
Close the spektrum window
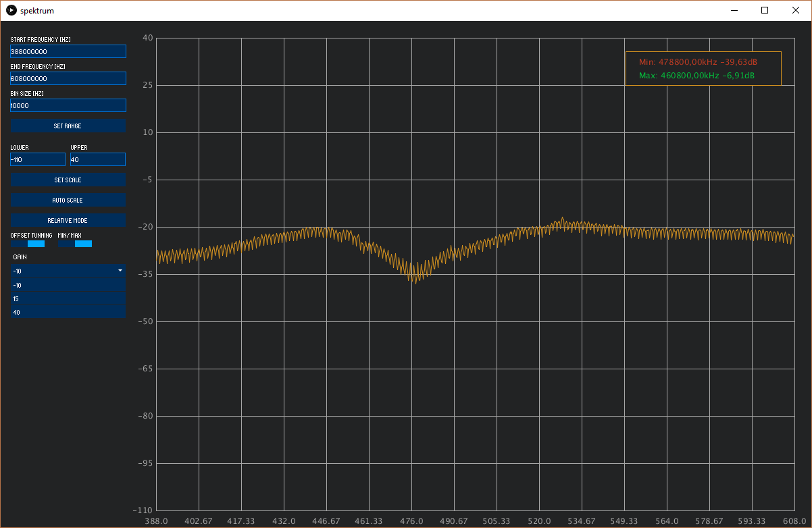(796, 10)
